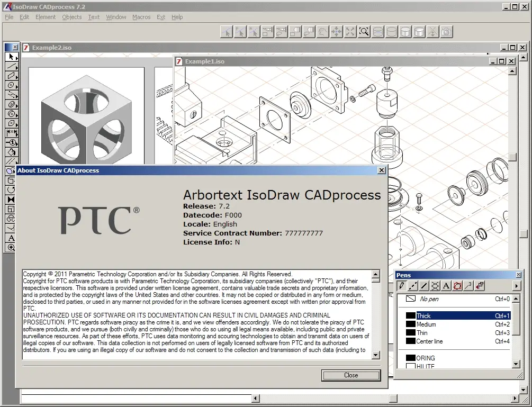Open the Element menu
Image resolution: width=532 pixels, height=407 pixels.
click(46, 17)
